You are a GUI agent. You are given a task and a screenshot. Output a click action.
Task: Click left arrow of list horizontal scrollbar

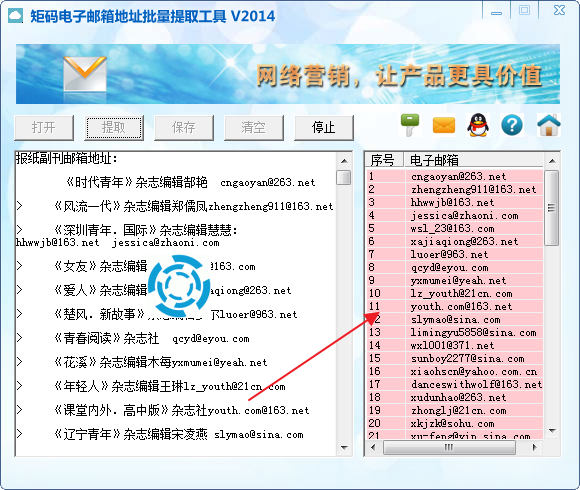pyautogui.click(x=373, y=447)
